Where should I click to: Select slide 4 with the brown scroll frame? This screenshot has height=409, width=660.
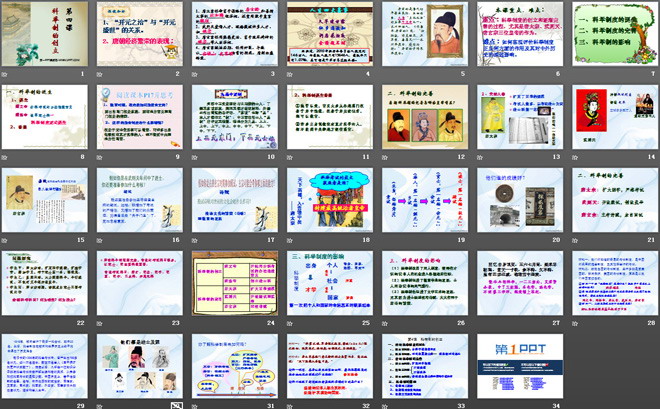click(x=329, y=34)
